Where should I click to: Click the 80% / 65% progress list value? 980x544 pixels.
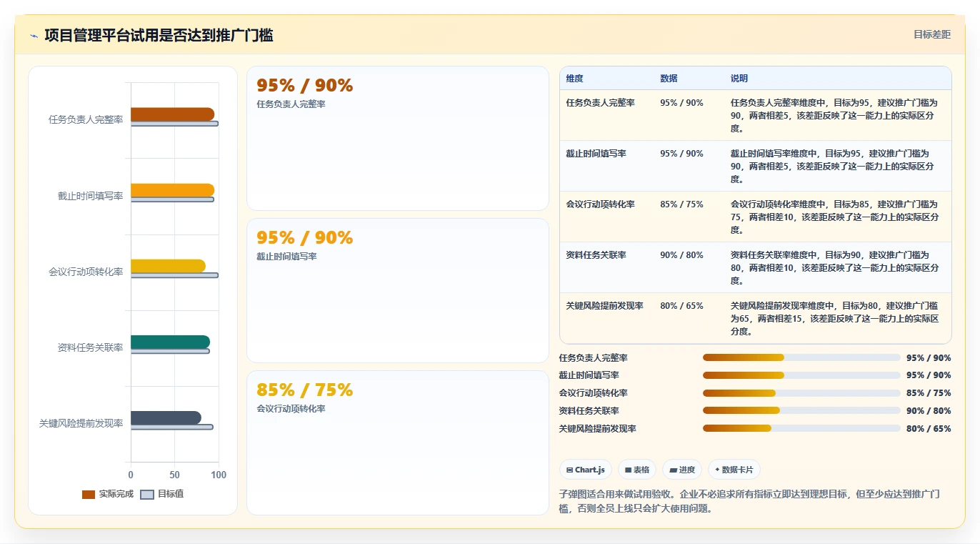pyautogui.click(x=929, y=429)
